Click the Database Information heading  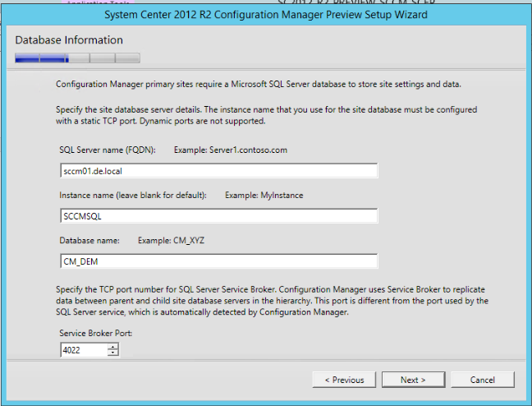pos(69,40)
